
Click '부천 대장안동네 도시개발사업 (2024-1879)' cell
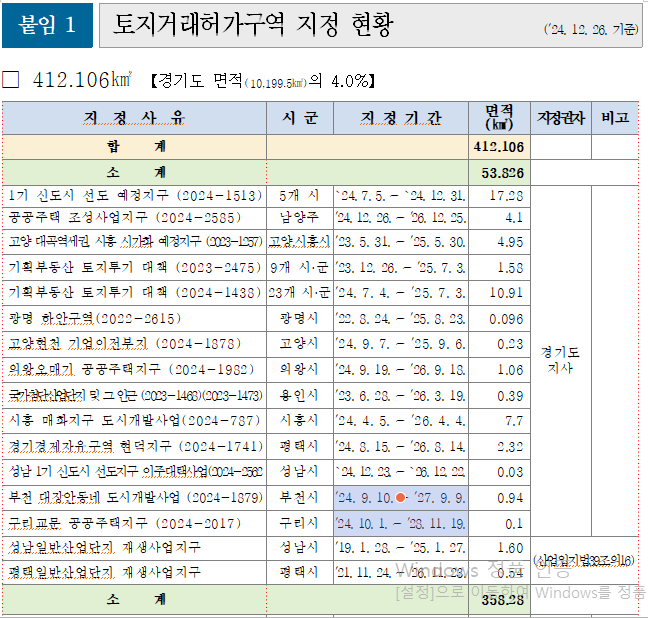point(134,498)
